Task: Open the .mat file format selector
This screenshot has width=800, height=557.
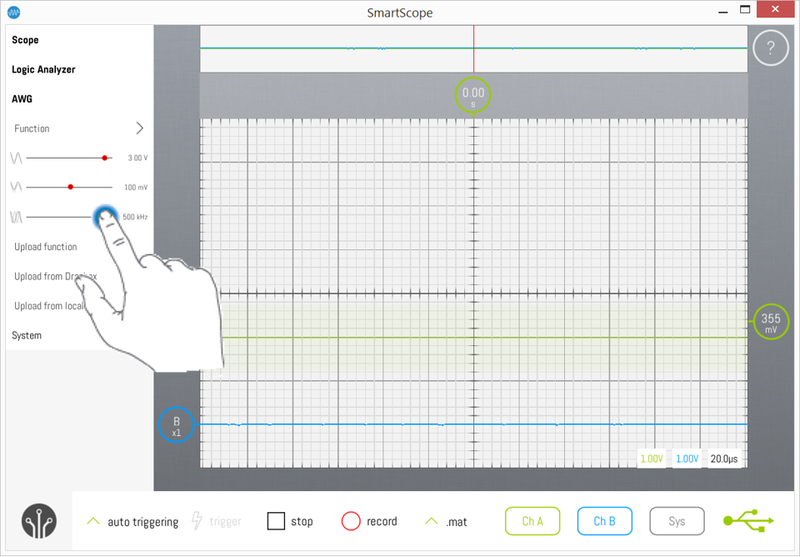Action: [446, 521]
